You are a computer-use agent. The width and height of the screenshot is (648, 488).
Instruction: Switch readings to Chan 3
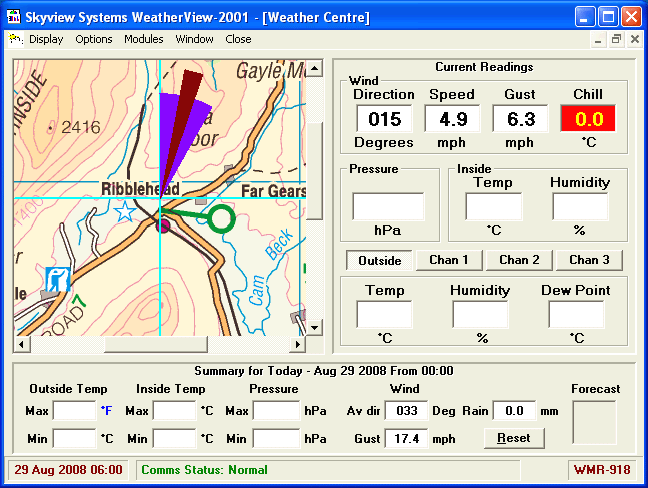pyautogui.click(x=589, y=260)
